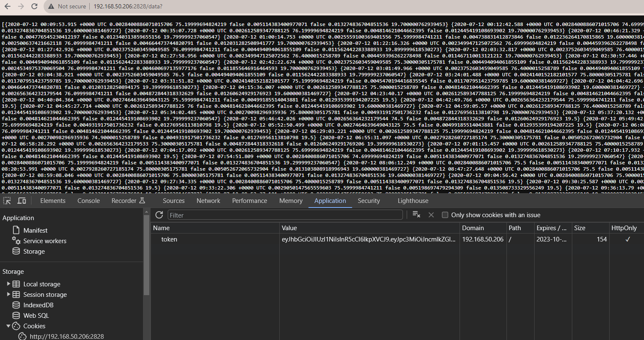Click the browser back arrow
644x340 pixels.
coord(8,6)
